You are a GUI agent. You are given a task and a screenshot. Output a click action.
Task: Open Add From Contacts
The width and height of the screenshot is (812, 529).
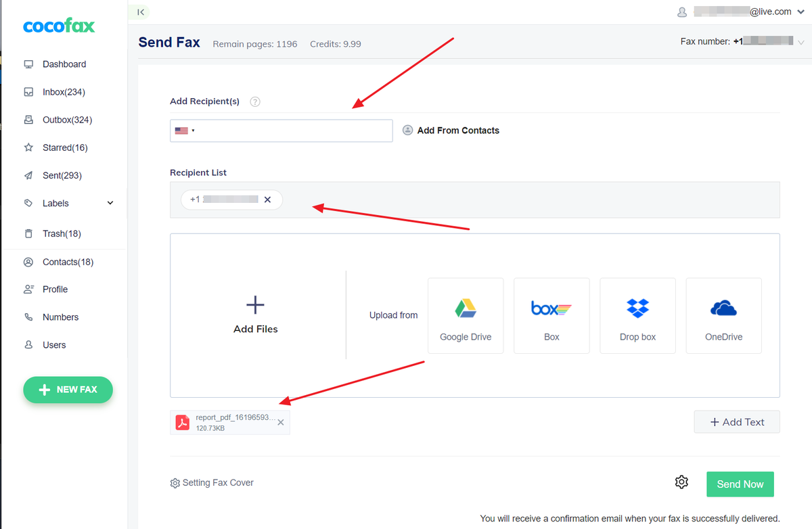(451, 130)
